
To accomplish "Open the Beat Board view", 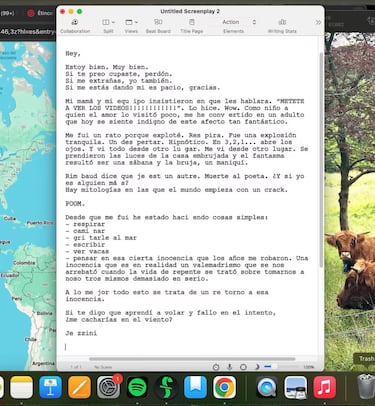I will pos(158,26).
